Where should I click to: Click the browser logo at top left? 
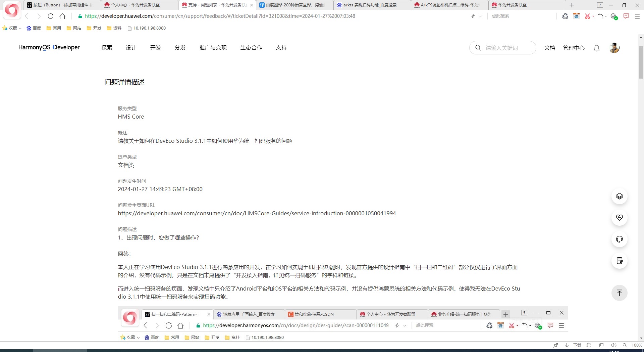tap(12, 10)
